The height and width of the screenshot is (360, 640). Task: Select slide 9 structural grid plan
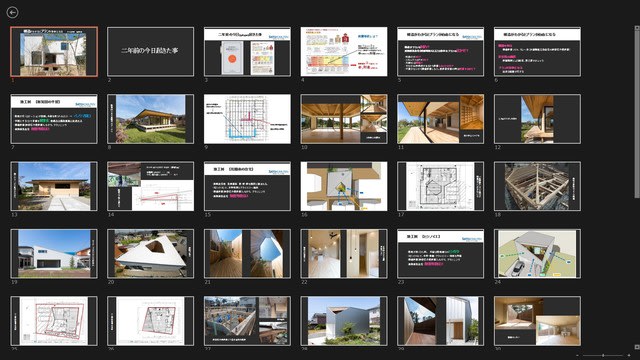click(247, 119)
